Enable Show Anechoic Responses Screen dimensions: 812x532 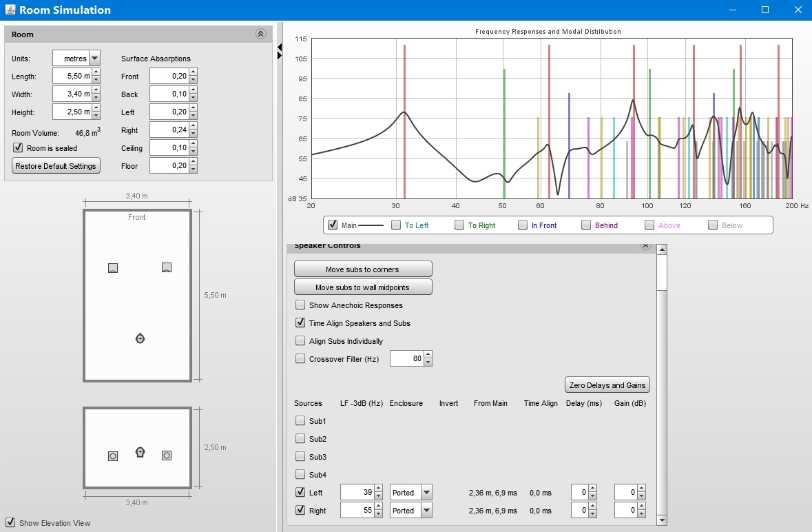point(300,305)
